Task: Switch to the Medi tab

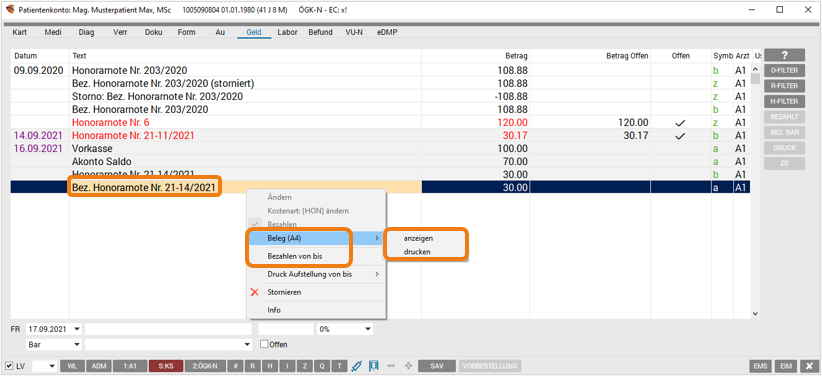Action: [53, 32]
